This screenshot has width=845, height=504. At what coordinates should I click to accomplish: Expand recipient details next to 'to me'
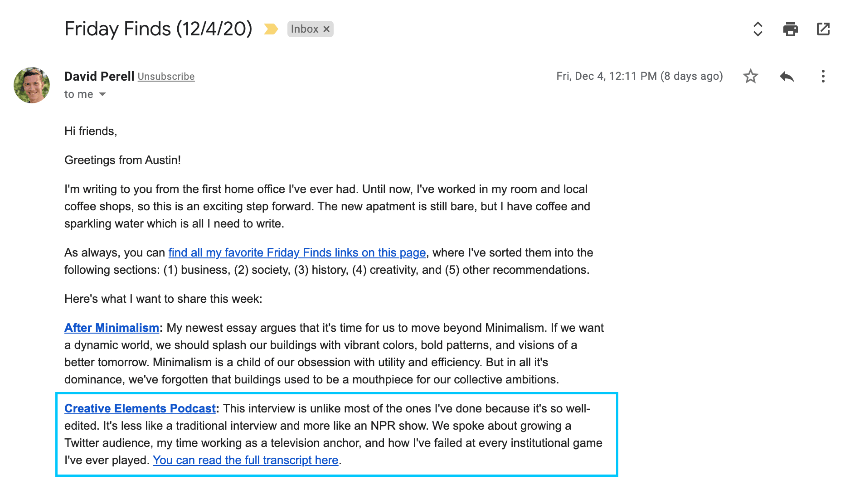point(102,94)
